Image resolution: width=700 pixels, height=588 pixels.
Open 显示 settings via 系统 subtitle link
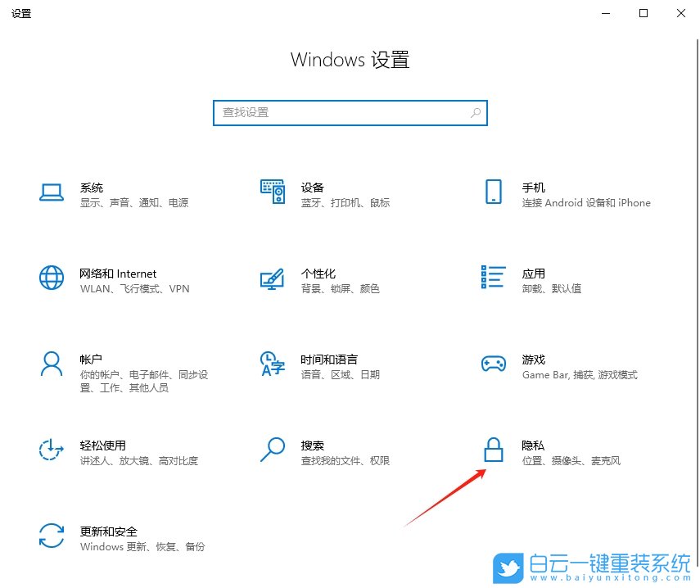pos(88,202)
